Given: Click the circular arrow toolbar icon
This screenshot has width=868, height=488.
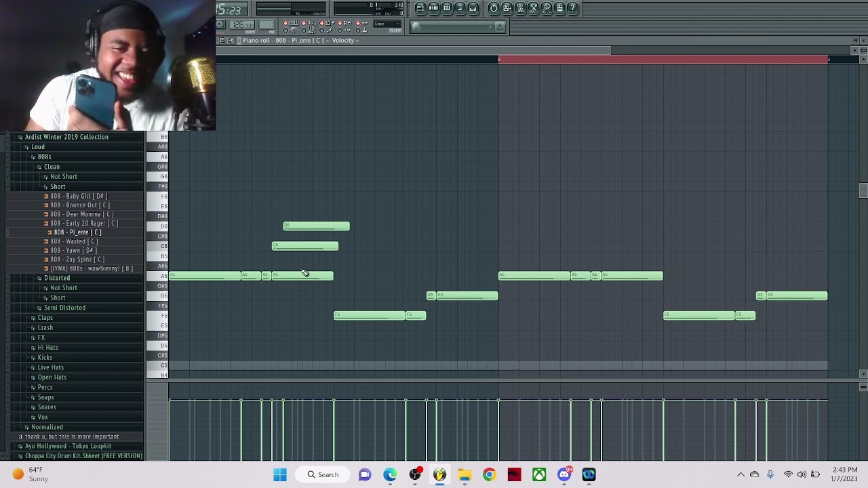Looking at the screenshot, I should [494, 8].
